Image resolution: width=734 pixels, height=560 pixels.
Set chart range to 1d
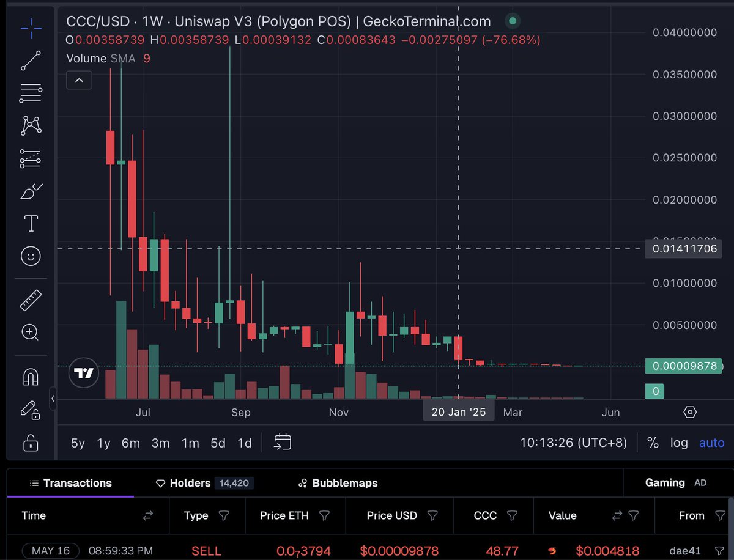[x=245, y=443]
